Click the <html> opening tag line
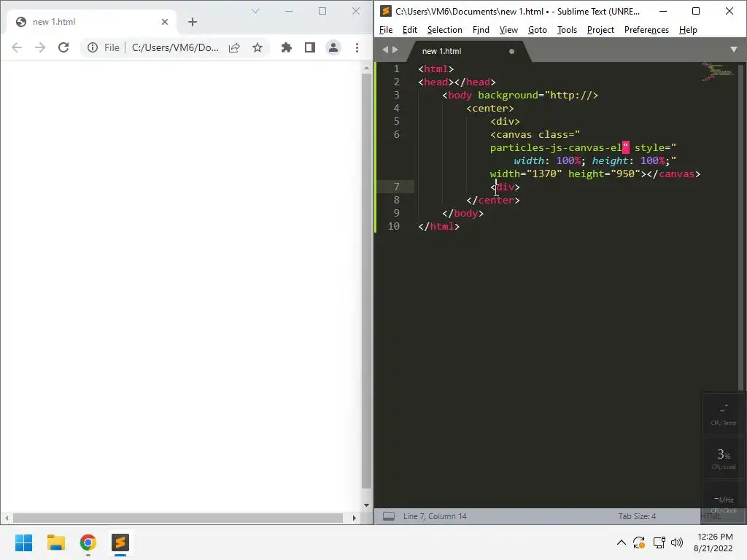 pos(436,69)
